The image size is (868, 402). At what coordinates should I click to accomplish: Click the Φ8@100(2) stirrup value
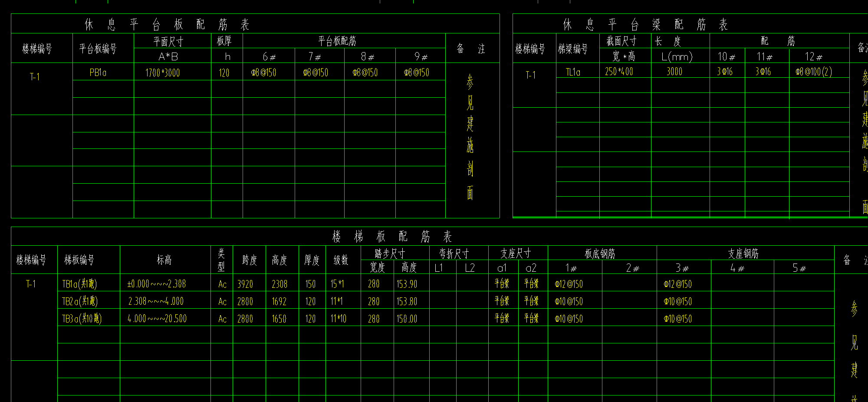(x=814, y=71)
